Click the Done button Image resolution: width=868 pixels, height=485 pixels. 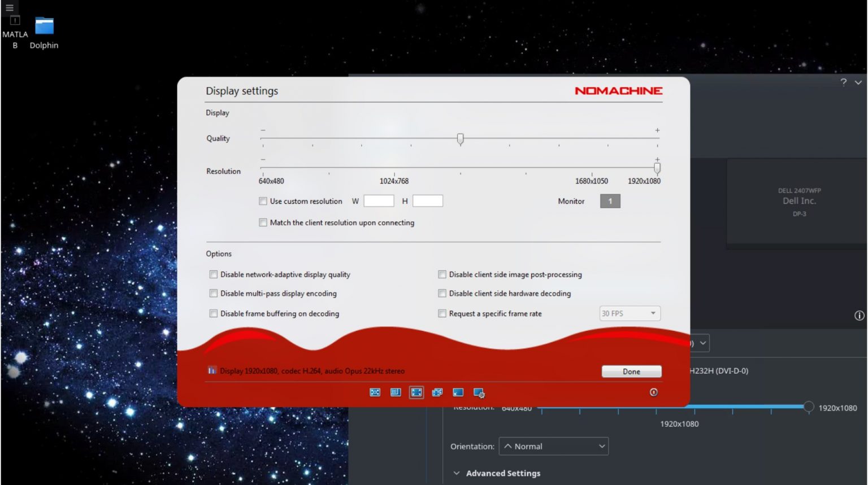click(631, 372)
